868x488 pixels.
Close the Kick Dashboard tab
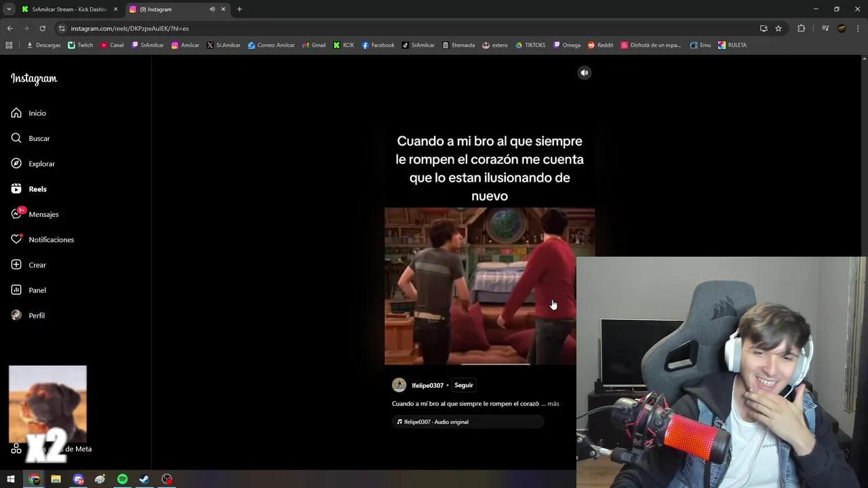(x=115, y=9)
